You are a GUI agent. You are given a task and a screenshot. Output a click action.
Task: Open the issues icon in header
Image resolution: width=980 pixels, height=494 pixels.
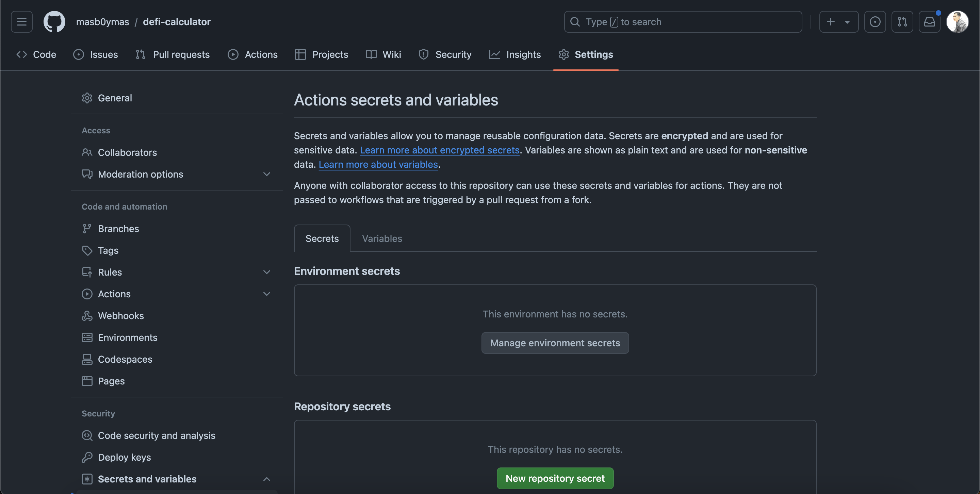point(875,22)
